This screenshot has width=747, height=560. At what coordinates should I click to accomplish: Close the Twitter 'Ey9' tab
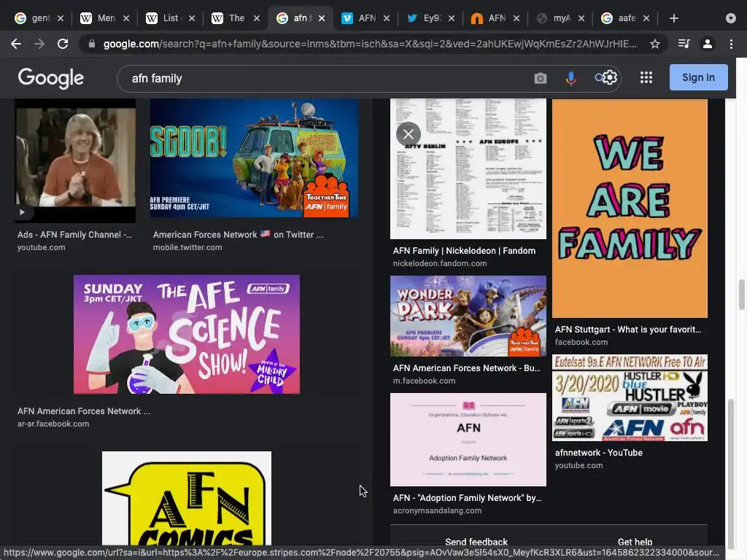coord(452,18)
